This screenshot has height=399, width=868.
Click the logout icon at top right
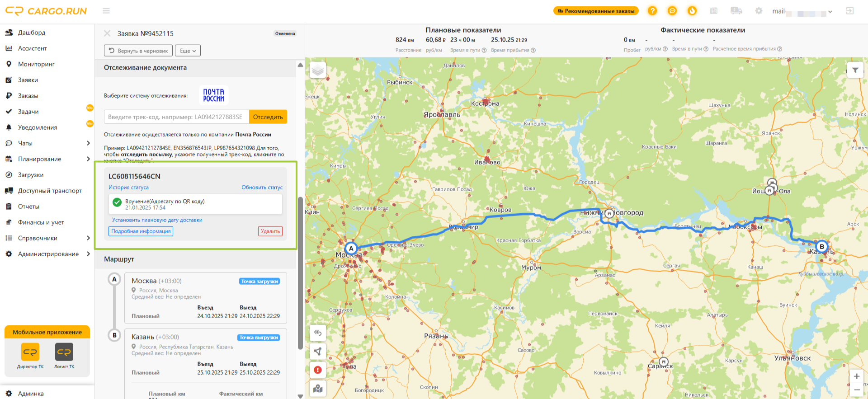(850, 11)
